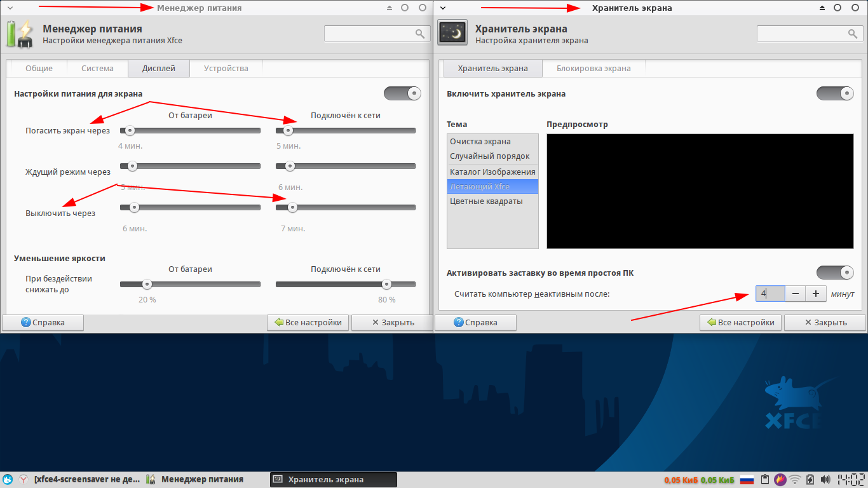Click the battery icon in Менеджер питания header
Viewport: 868px width, 488px height.
click(19, 34)
